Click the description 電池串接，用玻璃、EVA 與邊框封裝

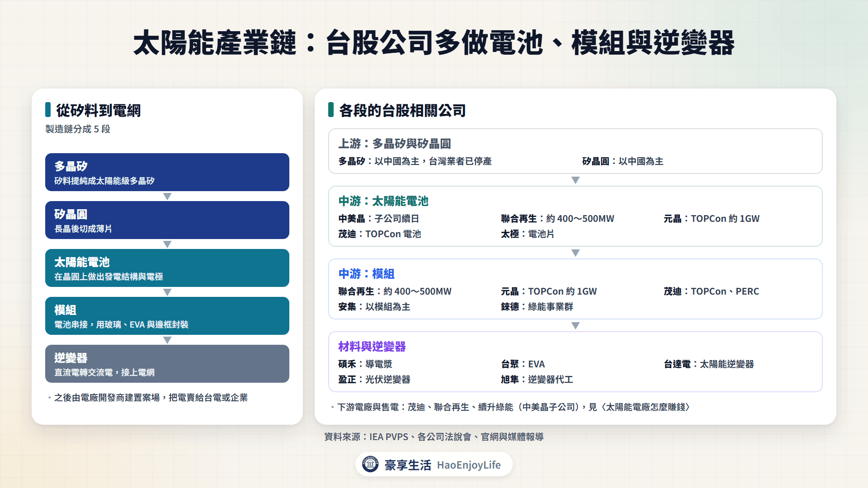pos(121,324)
